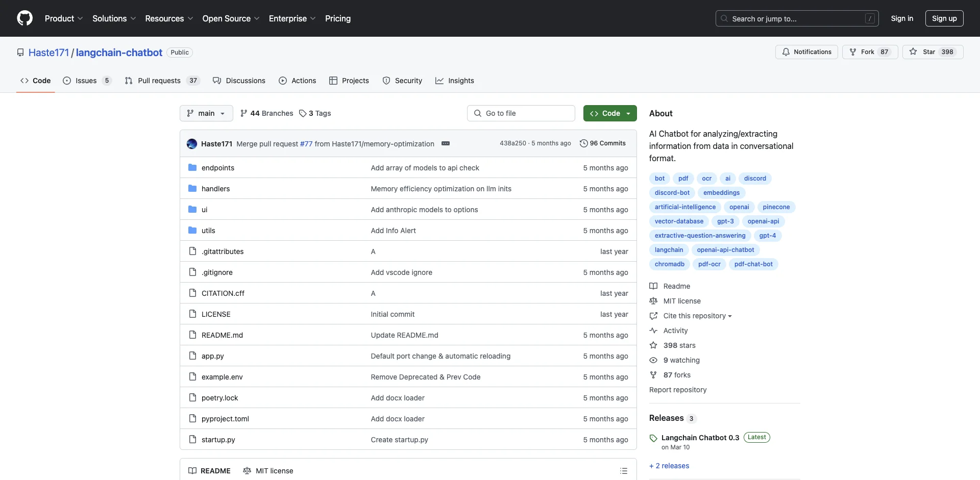The height and width of the screenshot is (480, 980).
Task: Open the Readme link in About
Action: [670, 286]
